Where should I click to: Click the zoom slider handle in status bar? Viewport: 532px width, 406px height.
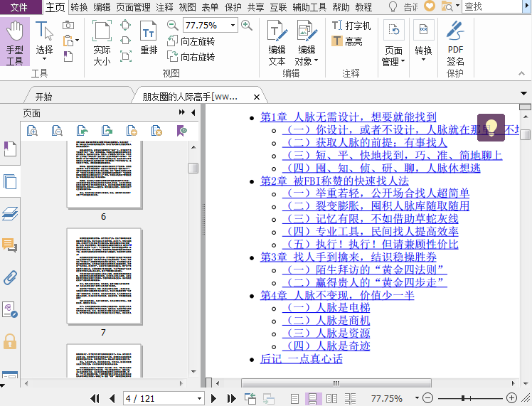coord(463,398)
